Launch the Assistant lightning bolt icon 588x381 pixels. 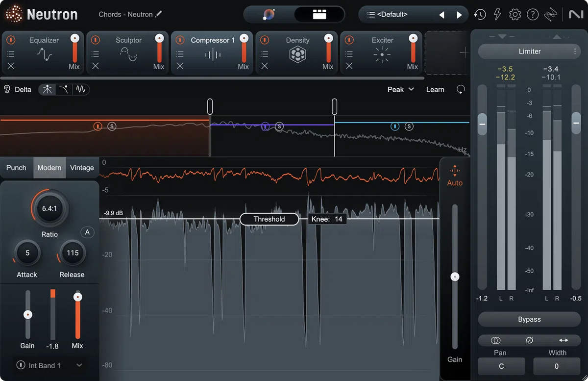(x=497, y=15)
